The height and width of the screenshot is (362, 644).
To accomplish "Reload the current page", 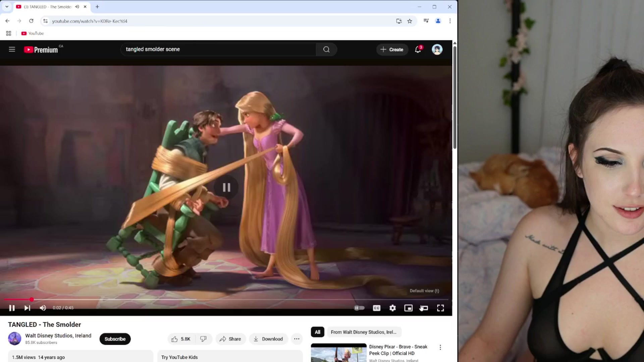I will [31, 21].
